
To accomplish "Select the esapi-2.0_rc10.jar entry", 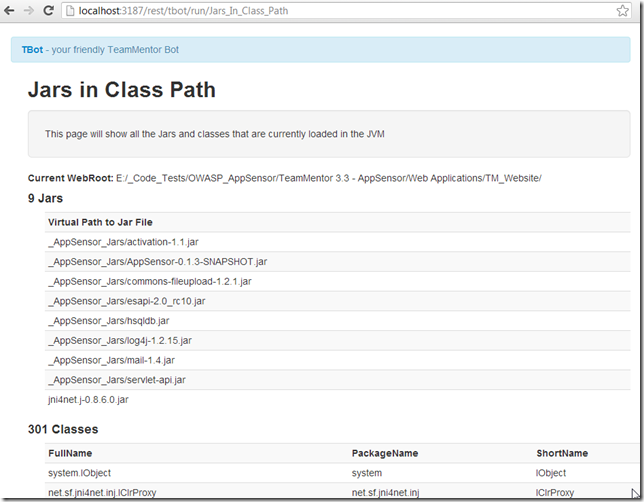I will [x=126, y=301].
